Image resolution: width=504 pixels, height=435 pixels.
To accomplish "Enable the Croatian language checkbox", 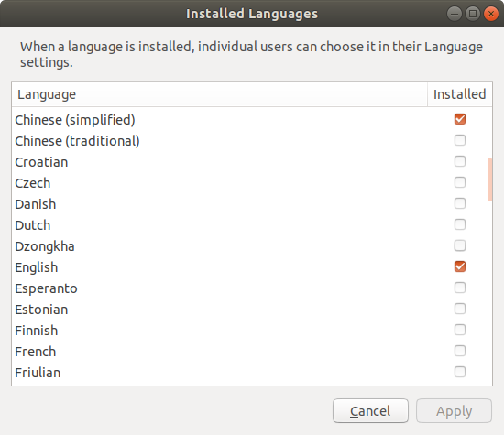I will click(460, 161).
